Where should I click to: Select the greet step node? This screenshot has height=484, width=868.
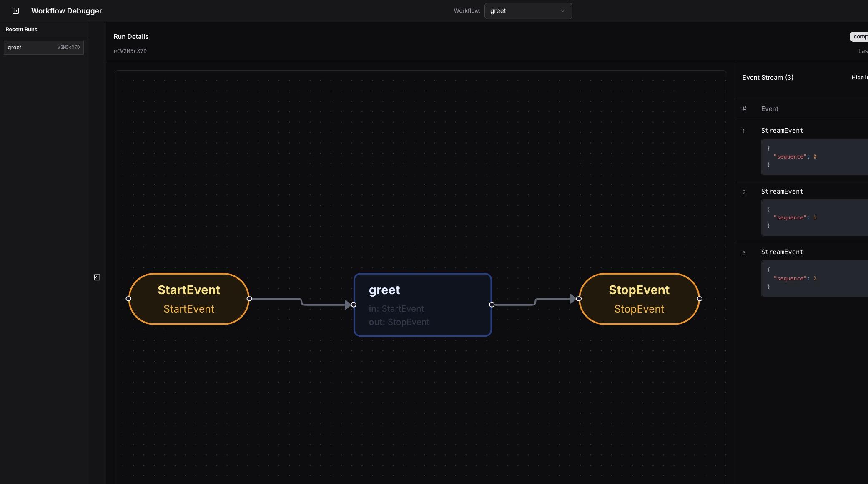pos(422,305)
